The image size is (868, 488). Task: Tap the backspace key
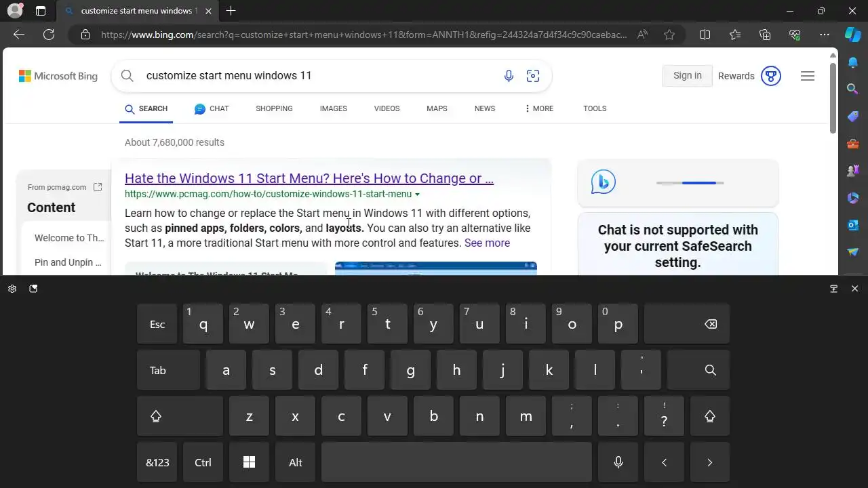(687, 324)
